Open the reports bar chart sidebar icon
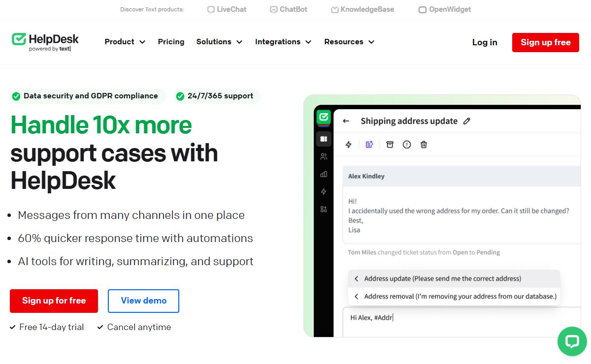The width and height of the screenshot is (591, 364). point(324,174)
